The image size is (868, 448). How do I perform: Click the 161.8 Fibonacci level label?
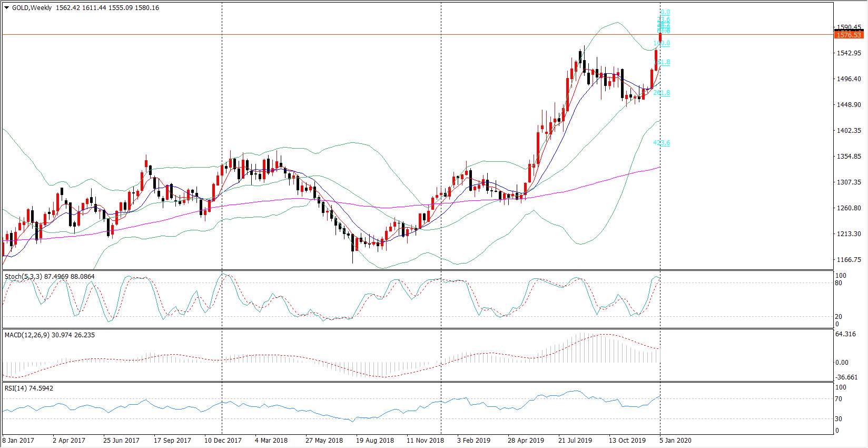click(662, 62)
